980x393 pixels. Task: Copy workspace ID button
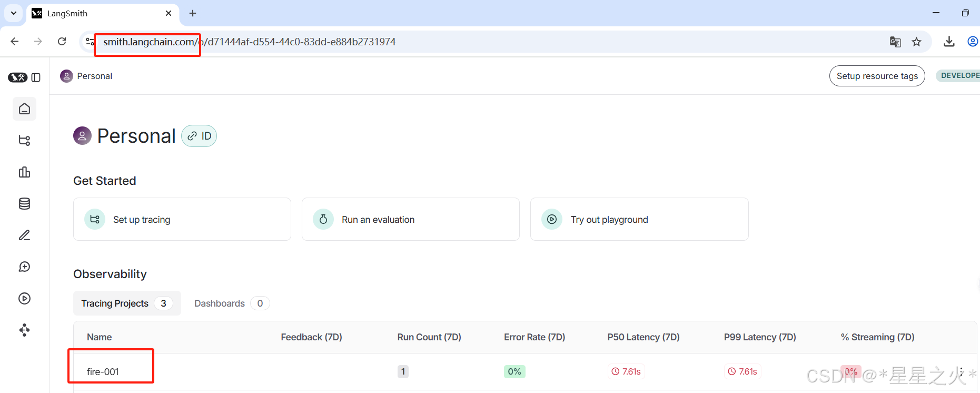[199, 136]
